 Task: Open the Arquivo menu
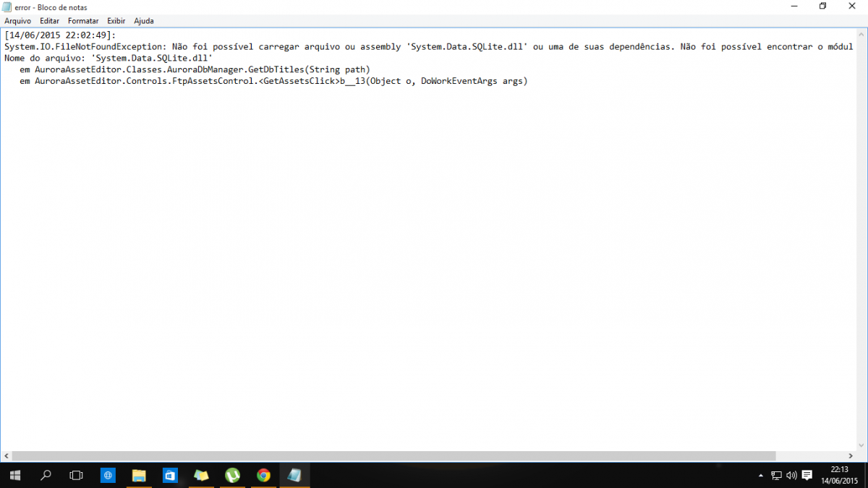[17, 21]
